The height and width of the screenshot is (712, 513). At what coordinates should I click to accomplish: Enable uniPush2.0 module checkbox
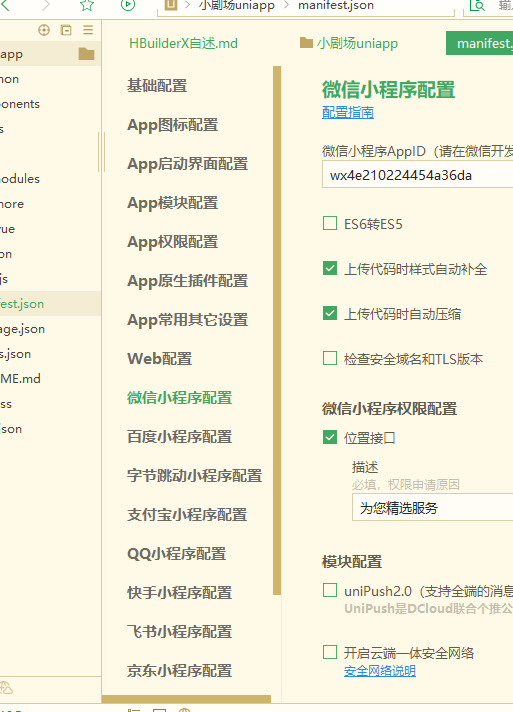click(x=330, y=590)
